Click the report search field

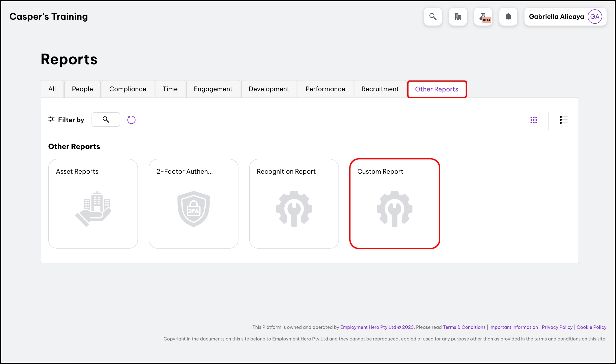[106, 119]
